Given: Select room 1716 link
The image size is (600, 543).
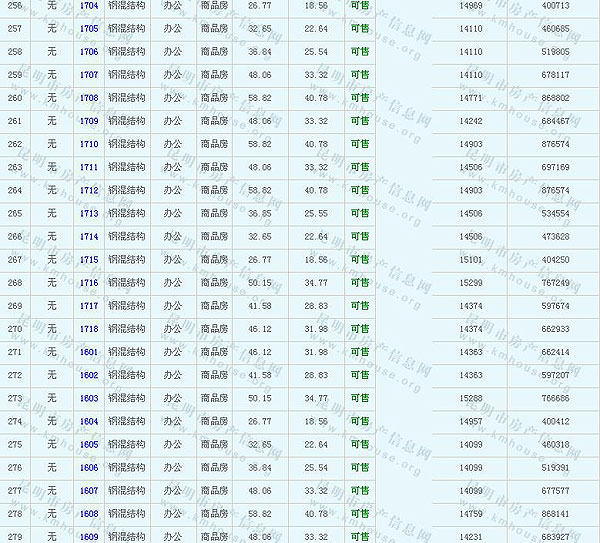Looking at the screenshot, I should click(x=89, y=283).
